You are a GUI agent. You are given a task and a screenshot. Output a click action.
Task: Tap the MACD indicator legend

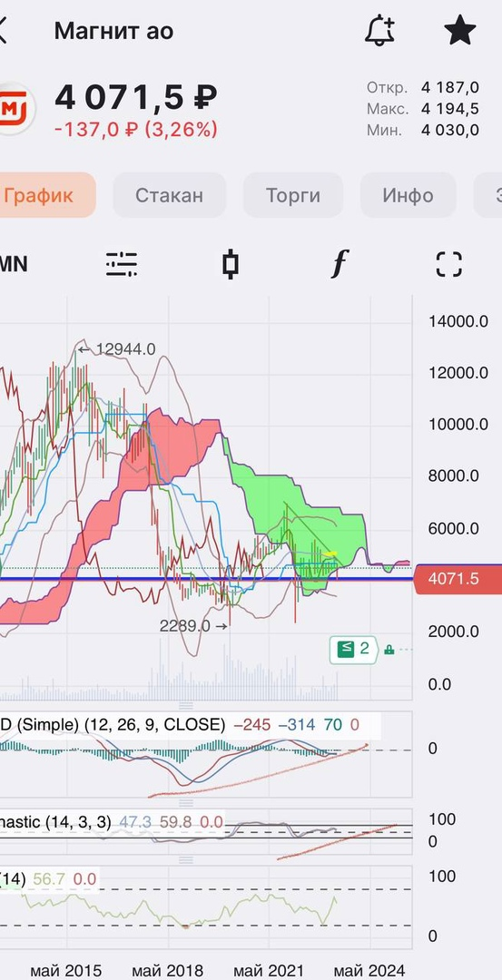click(189, 724)
